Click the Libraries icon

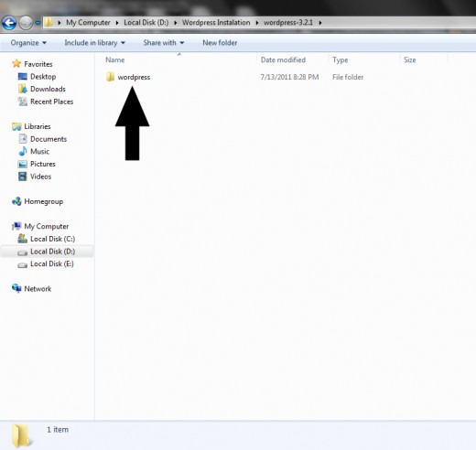(x=16, y=126)
